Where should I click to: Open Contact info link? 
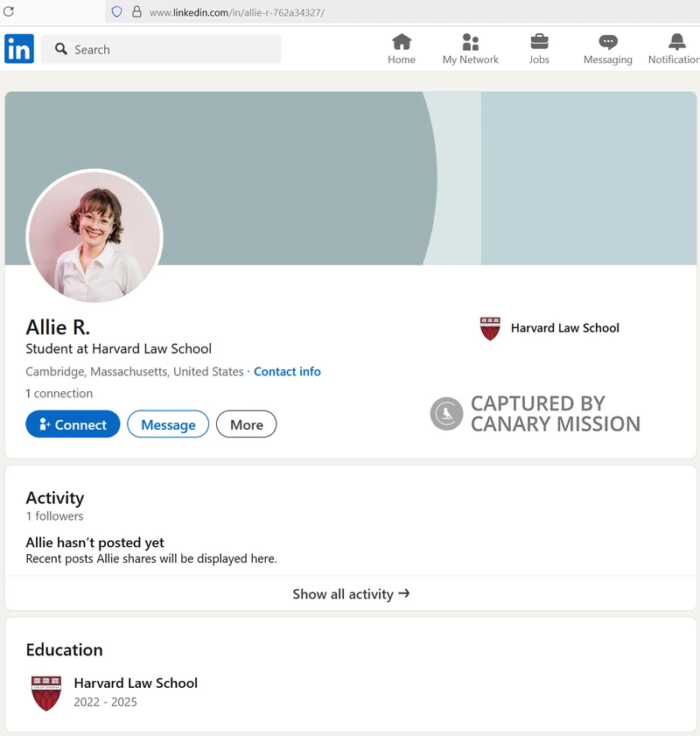click(x=287, y=372)
